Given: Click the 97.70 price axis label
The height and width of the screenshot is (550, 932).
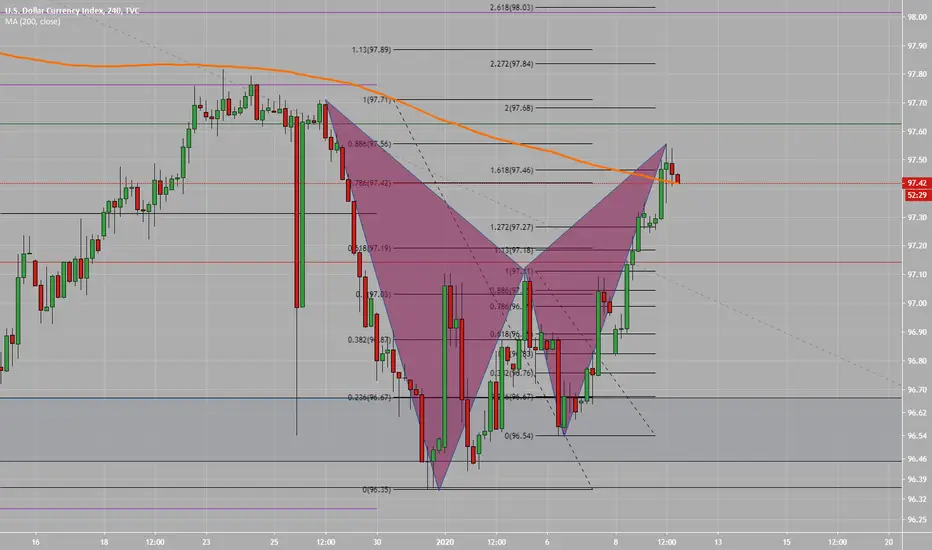Looking at the screenshot, I should click(x=917, y=103).
